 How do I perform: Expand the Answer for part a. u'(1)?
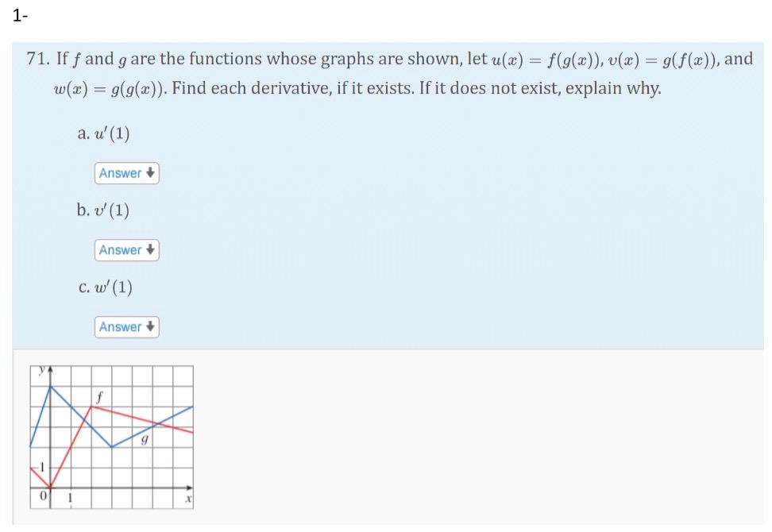click(x=126, y=173)
